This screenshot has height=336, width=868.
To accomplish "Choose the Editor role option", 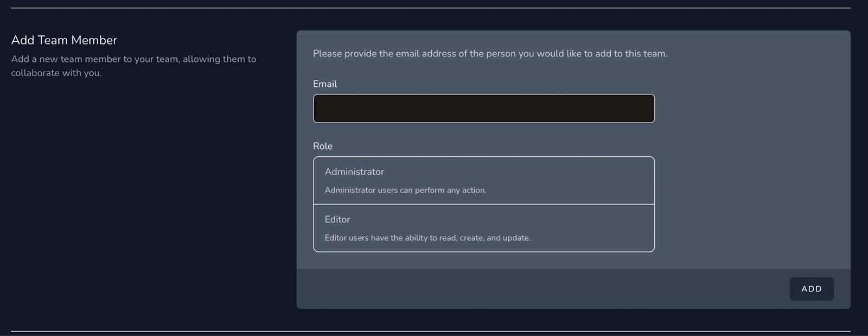I will [x=483, y=228].
